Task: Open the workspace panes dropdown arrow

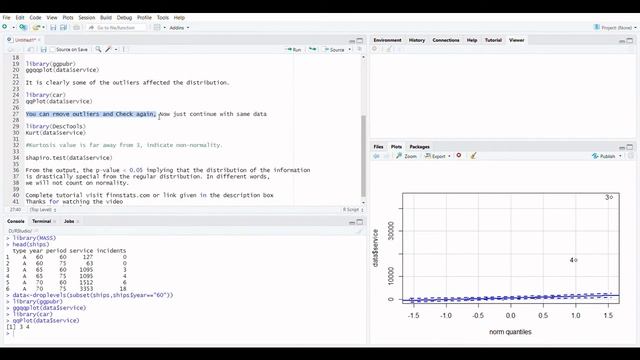Action: click(164, 28)
